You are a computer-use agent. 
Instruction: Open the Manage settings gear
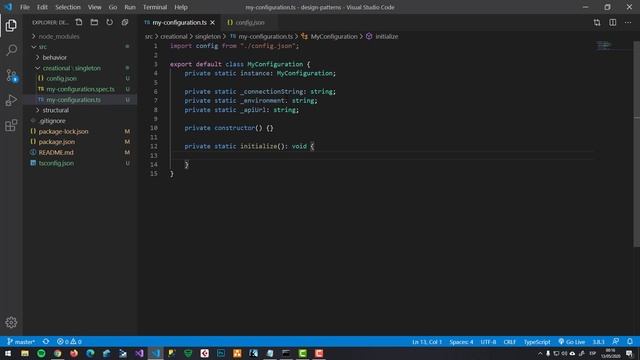(11, 322)
